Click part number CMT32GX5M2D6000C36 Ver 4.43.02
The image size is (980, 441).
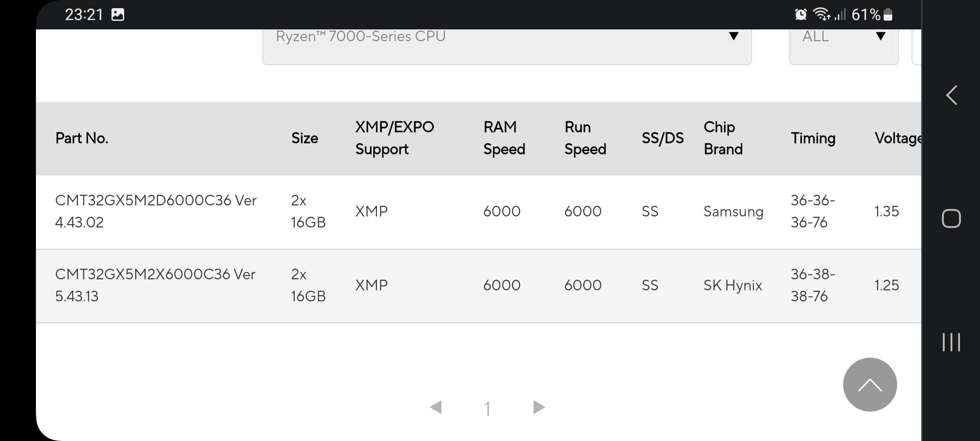(x=156, y=212)
